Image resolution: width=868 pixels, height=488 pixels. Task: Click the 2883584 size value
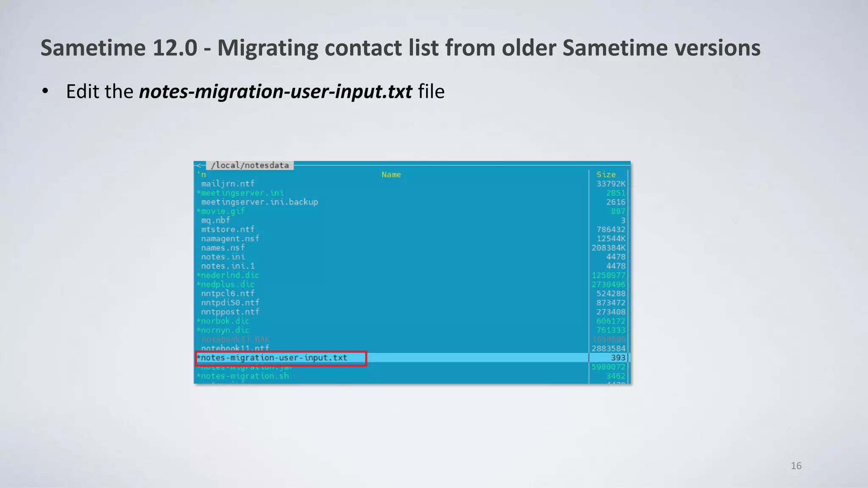click(609, 348)
